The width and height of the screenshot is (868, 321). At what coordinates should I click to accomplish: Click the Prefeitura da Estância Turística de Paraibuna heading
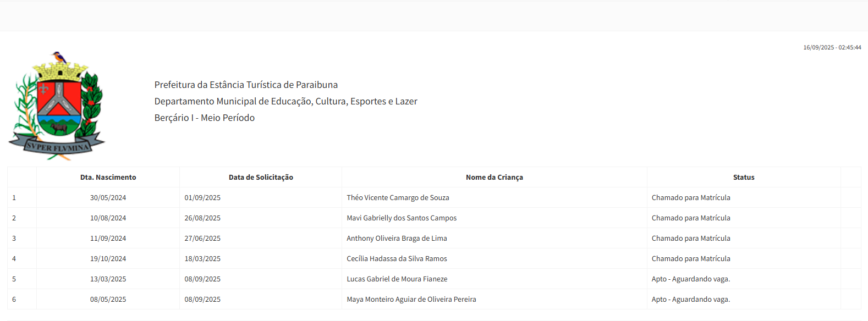(246, 85)
